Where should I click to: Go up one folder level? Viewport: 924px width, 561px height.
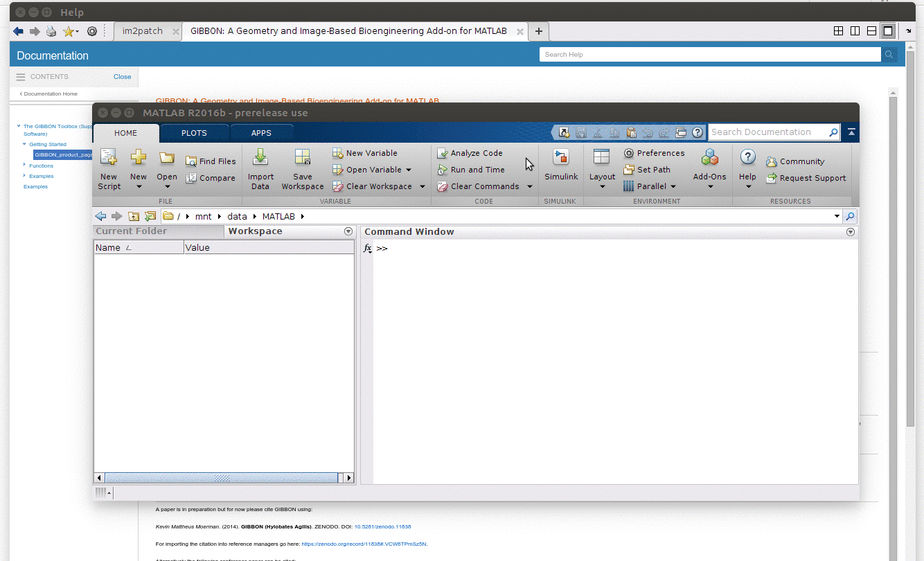coord(134,216)
